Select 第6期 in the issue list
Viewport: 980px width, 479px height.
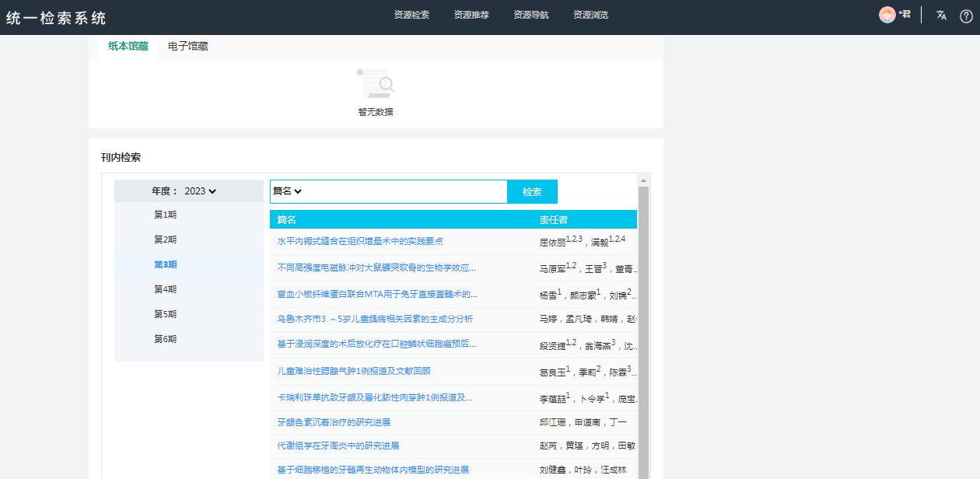(x=165, y=339)
